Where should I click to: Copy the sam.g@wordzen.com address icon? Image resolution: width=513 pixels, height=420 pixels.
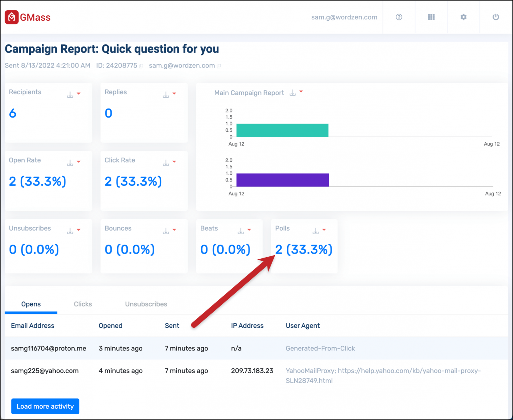tap(219, 65)
